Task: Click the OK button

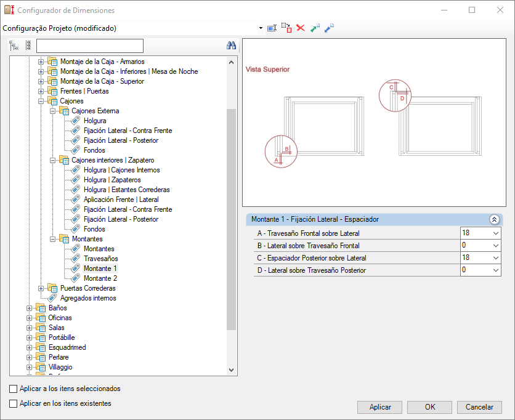Action: (429, 407)
